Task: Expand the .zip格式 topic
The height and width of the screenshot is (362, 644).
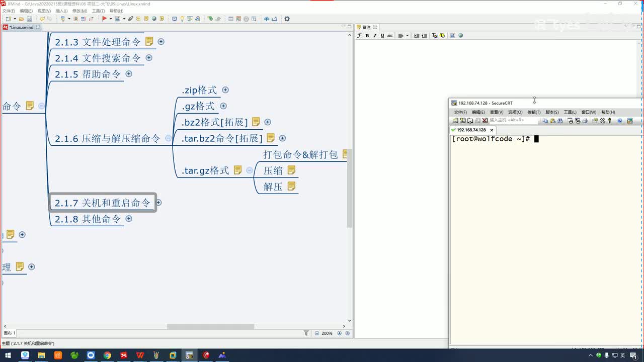Action: click(x=225, y=90)
